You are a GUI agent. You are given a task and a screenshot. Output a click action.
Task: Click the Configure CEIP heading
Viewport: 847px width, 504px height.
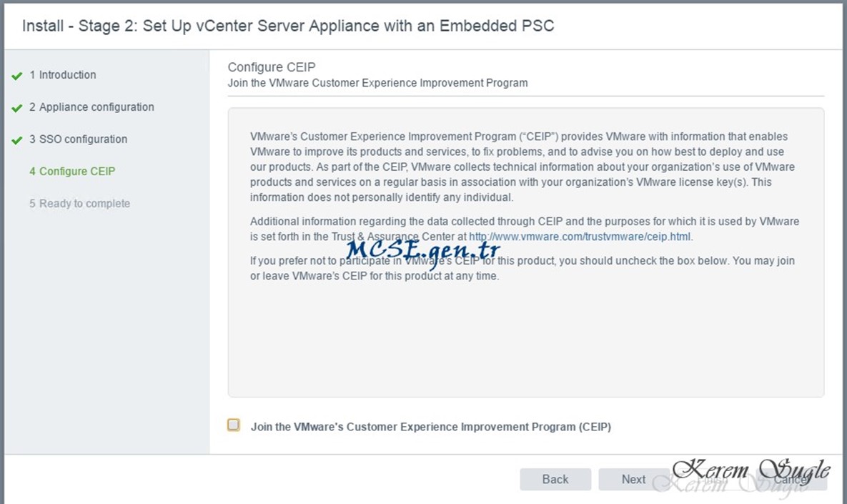click(x=271, y=67)
